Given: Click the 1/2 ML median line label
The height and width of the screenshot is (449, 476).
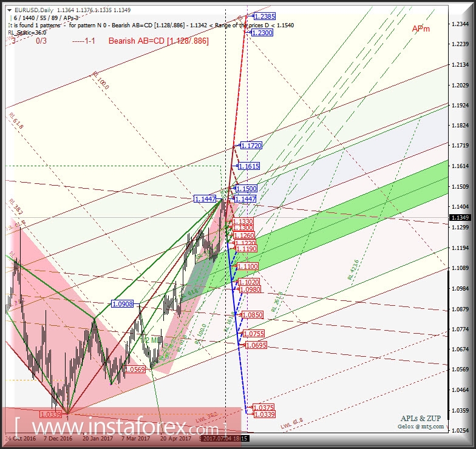Looking at the screenshot, I should tap(151, 340).
